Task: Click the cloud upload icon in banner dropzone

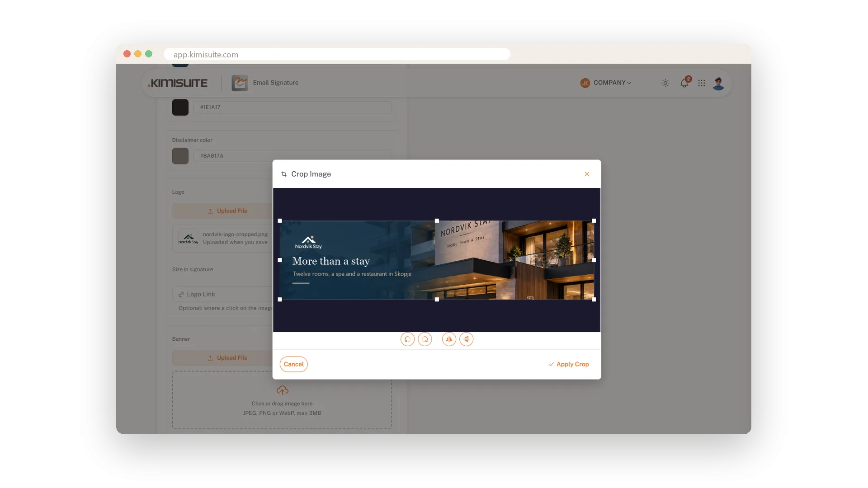Action: [283, 390]
